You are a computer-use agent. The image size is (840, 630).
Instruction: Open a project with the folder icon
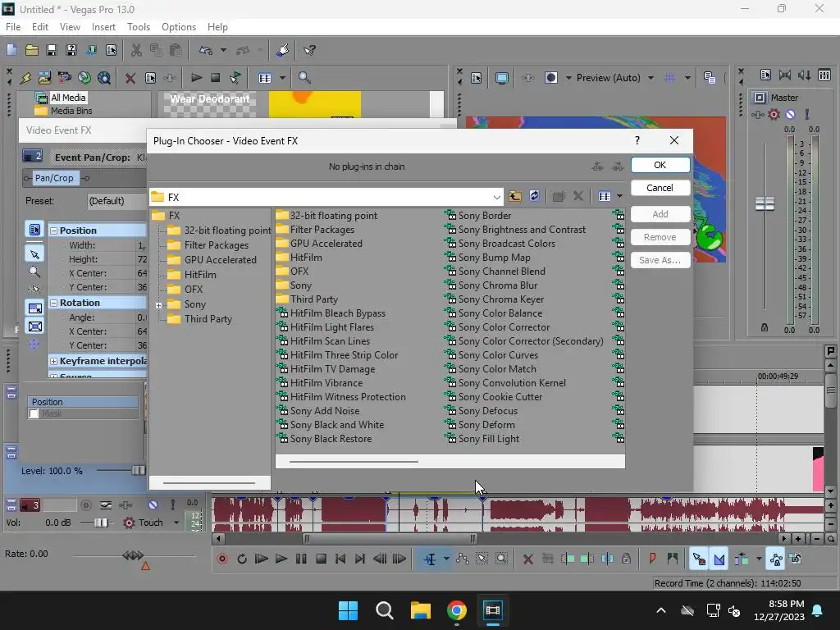(x=32, y=50)
